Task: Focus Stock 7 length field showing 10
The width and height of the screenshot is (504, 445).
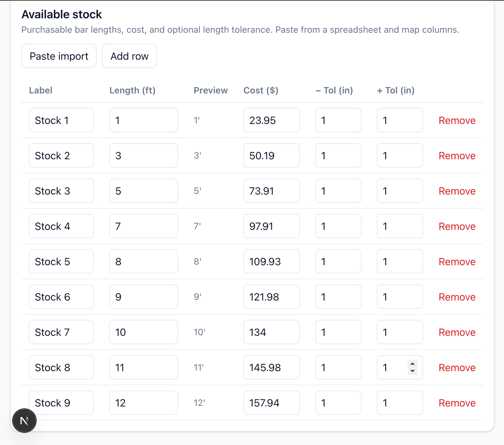Action: (x=143, y=332)
